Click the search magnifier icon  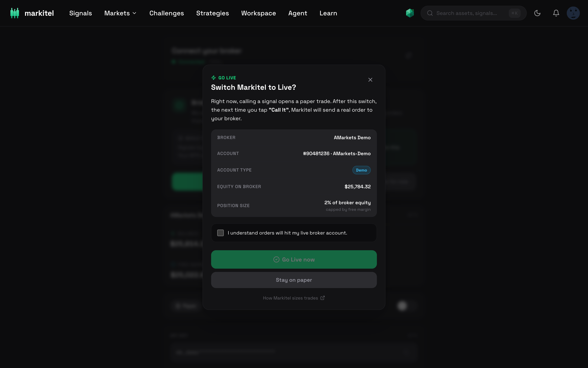pyautogui.click(x=430, y=13)
